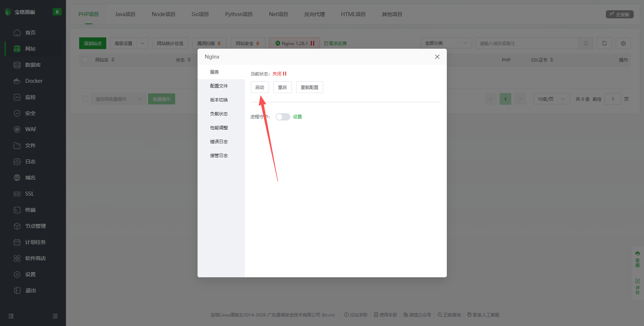Click the WAF globe icon in the sidebar
Viewport: 644px width, 326px height.
tap(17, 129)
